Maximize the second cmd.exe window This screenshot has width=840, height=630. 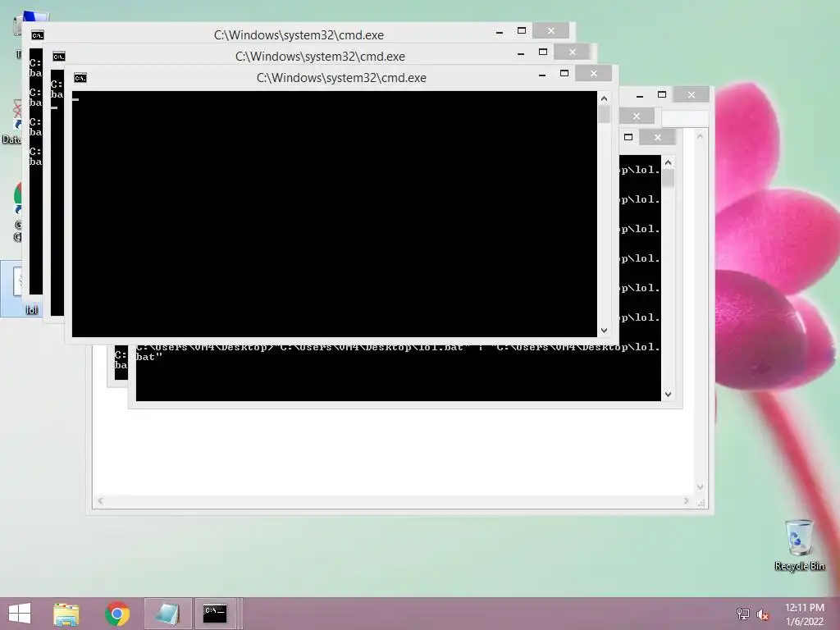click(x=543, y=52)
